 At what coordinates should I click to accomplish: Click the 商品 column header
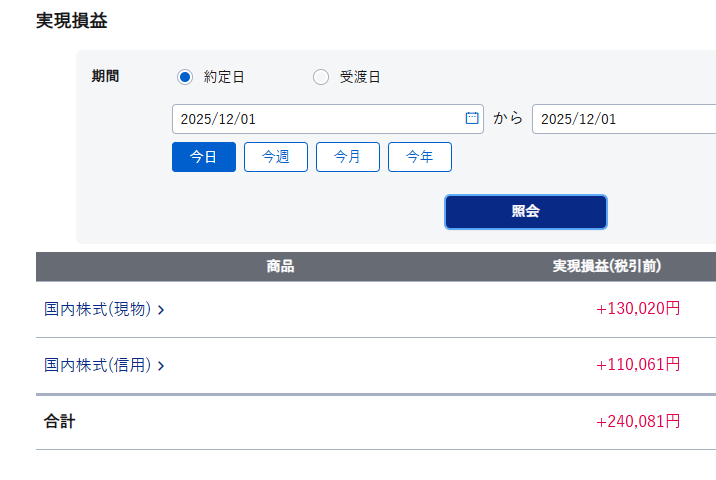tap(280, 267)
